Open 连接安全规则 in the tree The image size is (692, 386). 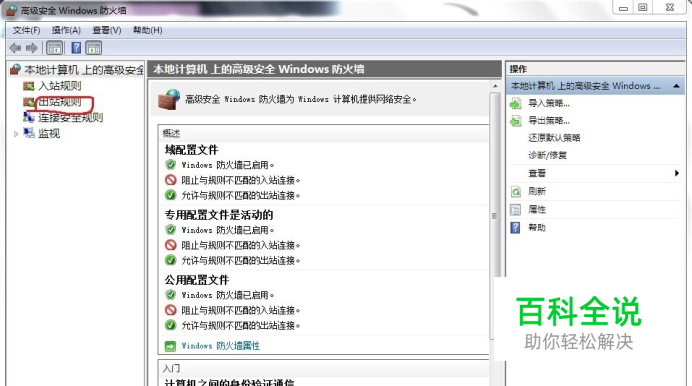[x=71, y=118]
